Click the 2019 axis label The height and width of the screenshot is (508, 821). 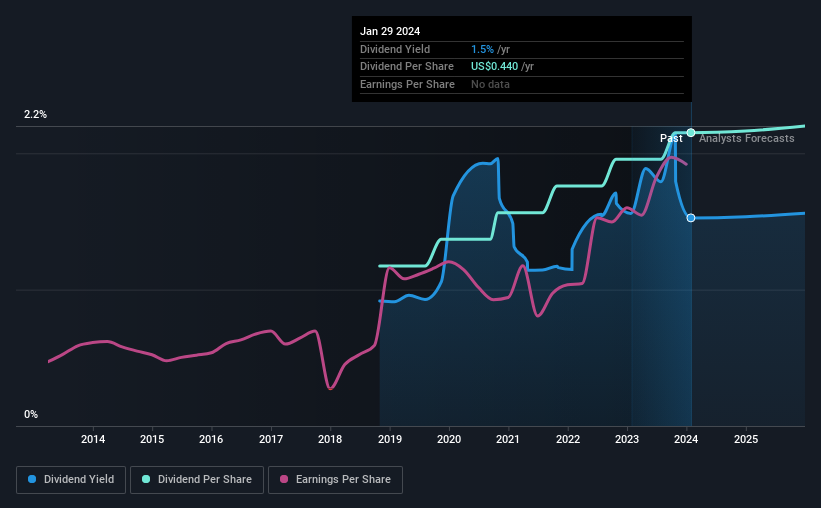[390, 439]
